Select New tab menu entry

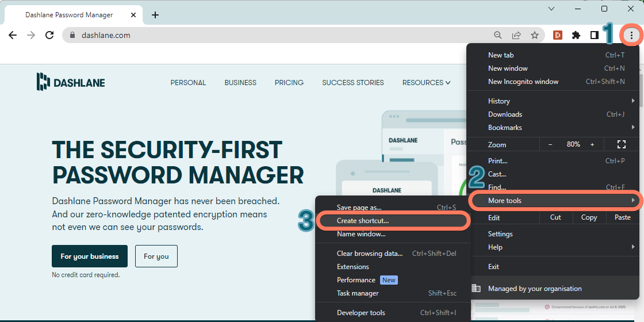tap(553, 55)
